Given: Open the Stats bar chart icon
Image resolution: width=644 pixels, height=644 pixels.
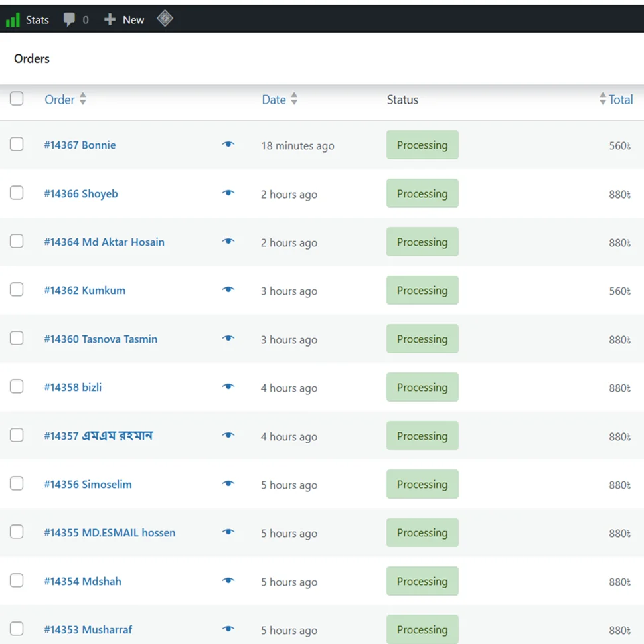Looking at the screenshot, I should click(13, 19).
